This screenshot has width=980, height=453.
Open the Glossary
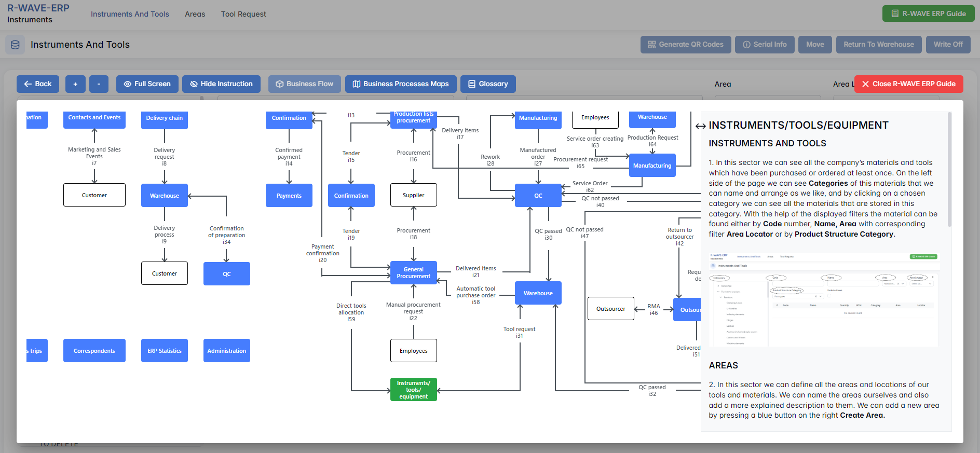(488, 84)
